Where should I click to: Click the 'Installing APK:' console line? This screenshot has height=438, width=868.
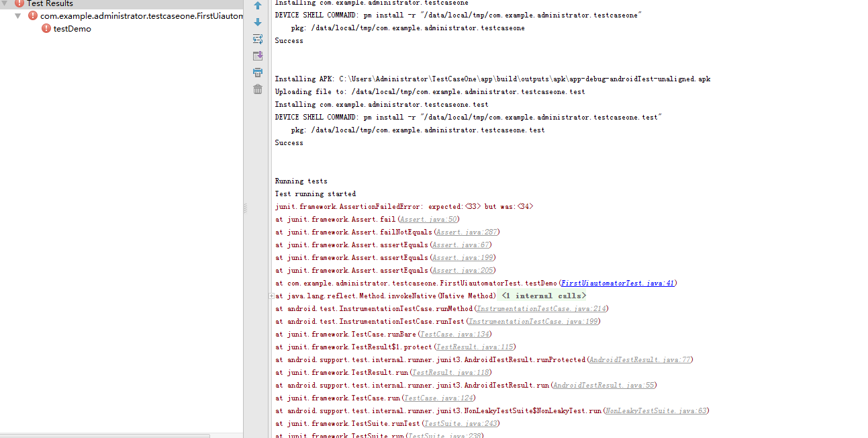click(492, 79)
